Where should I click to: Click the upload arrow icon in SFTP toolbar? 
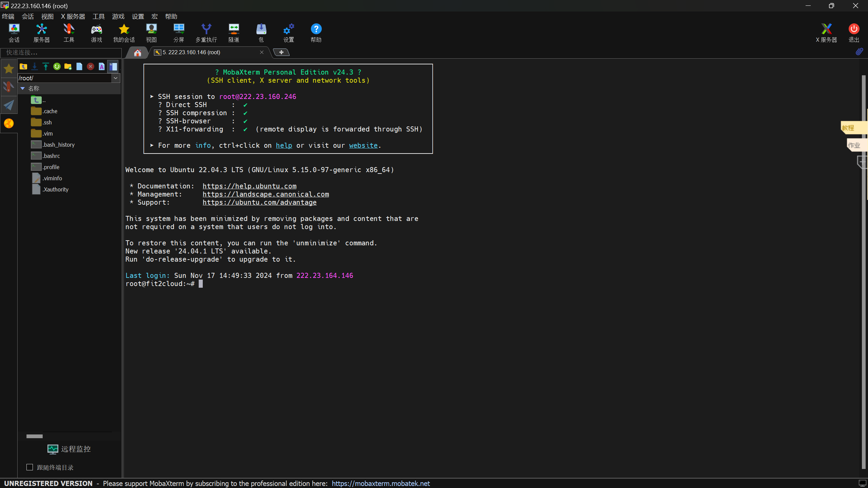45,66
